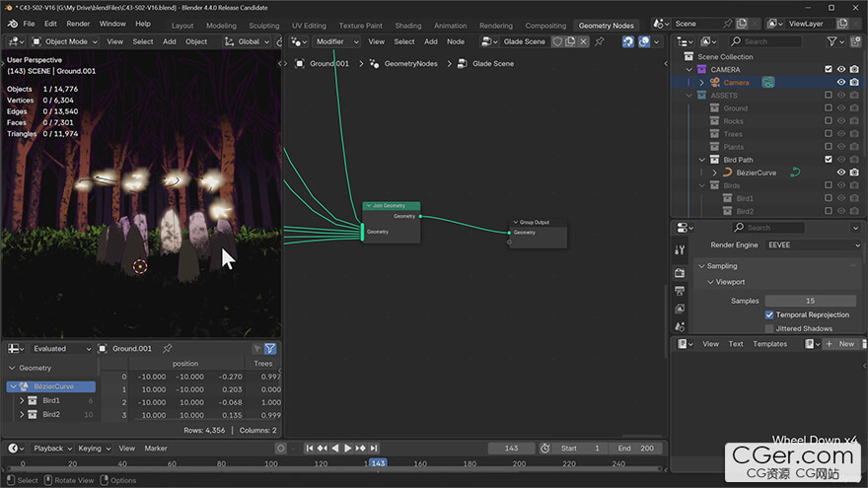The height and width of the screenshot is (488, 868).
Task: Open the View Layer properties tab icon
Action: [680, 309]
